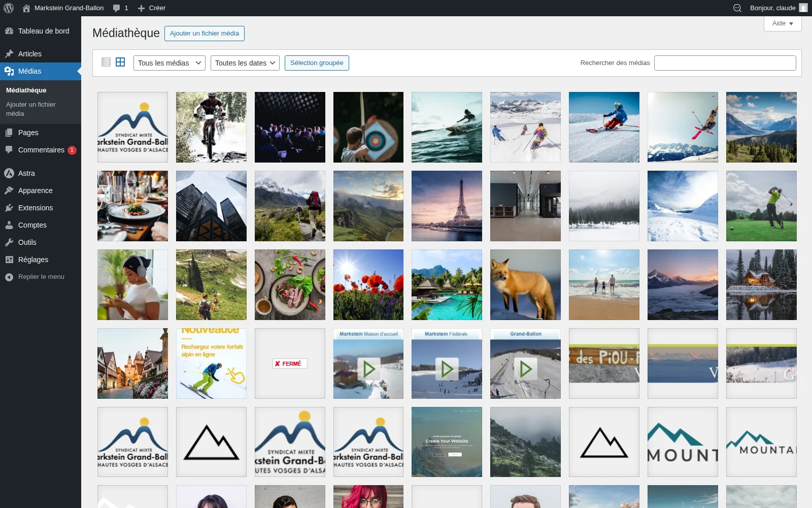
Task: Click Ajouter un fichier média button
Action: (x=205, y=34)
